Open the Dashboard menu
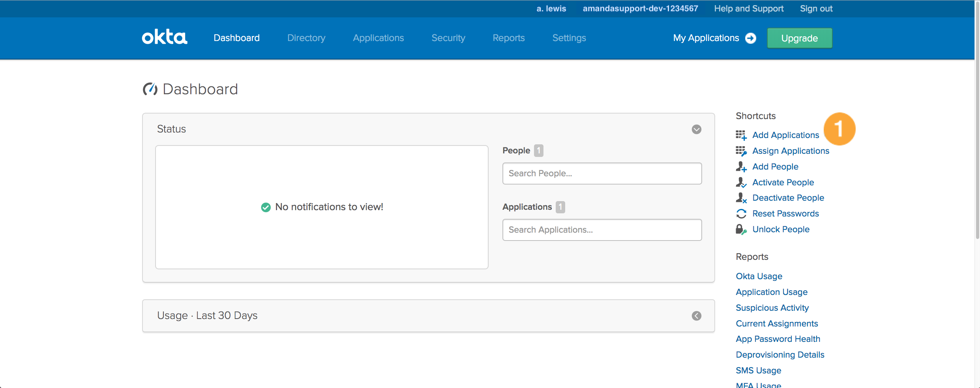The height and width of the screenshot is (388, 980). pos(236,38)
